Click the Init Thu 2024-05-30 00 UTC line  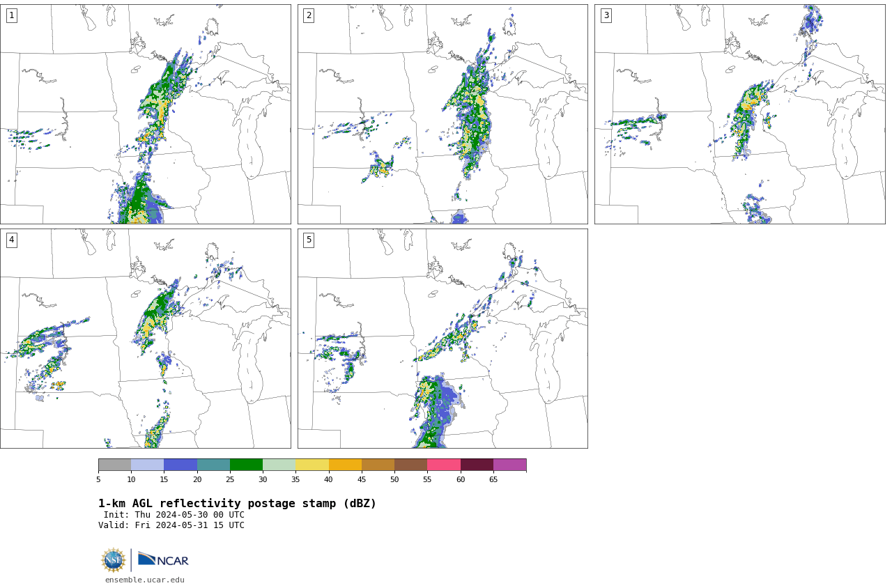click(x=174, y=515)
